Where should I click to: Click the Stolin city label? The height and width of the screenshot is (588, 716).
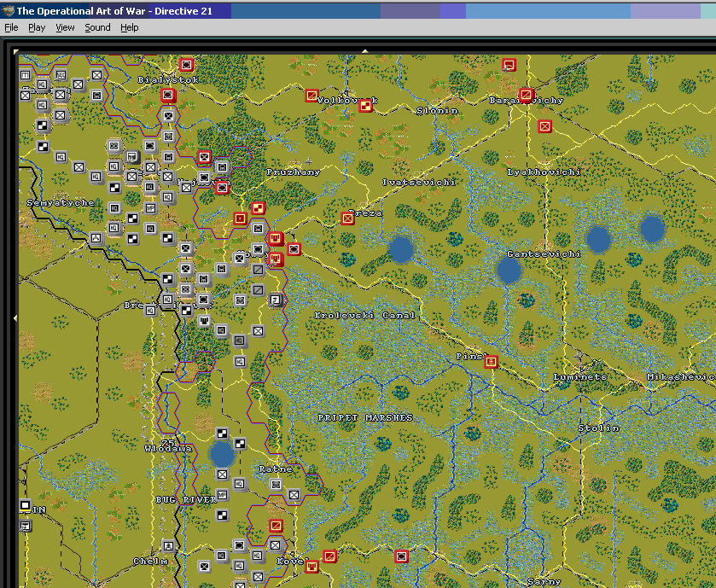[x=598, y=428]
